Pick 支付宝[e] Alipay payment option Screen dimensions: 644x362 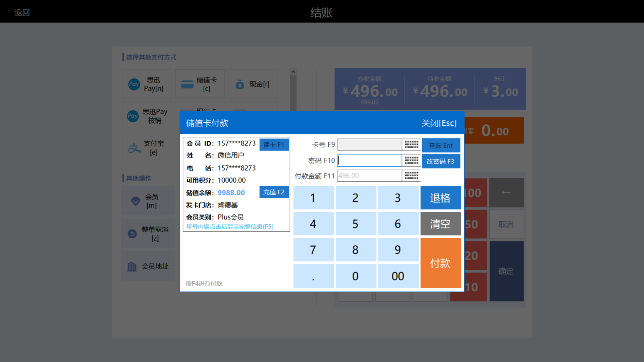[x=147, y=148]
